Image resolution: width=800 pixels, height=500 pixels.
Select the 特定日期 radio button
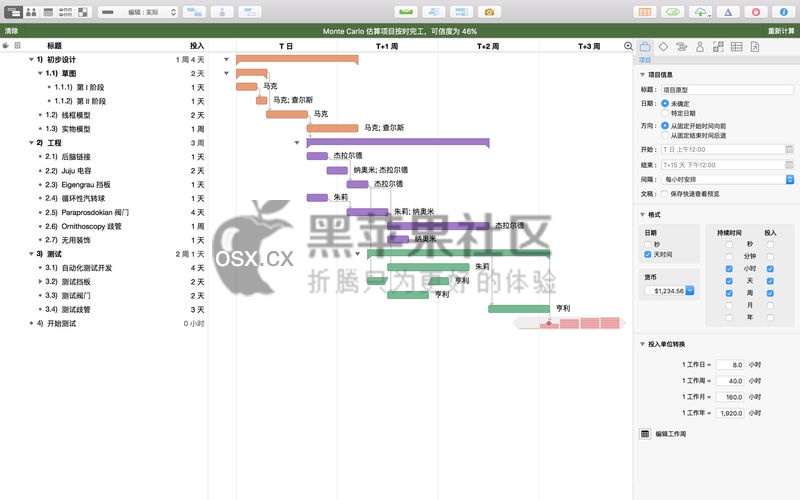click(665, 113)
